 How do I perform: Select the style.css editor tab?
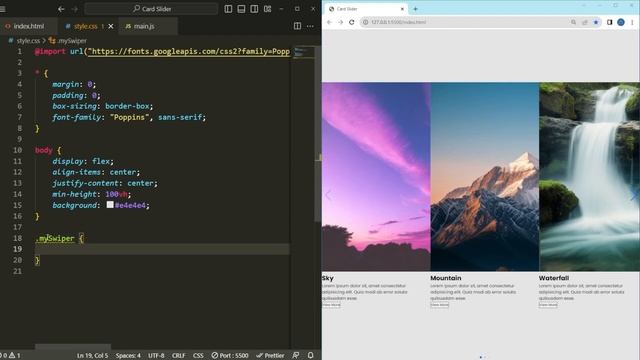(86, 26)
